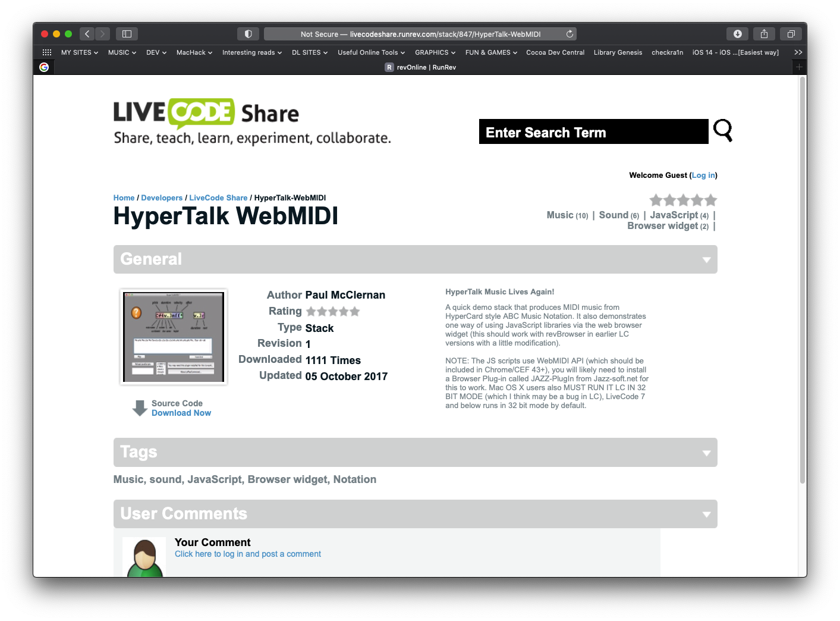Image resolution: width=840 pixels, height=621 pixels.
Task: Open the Sound (6) category link
Action: point(619,215)
